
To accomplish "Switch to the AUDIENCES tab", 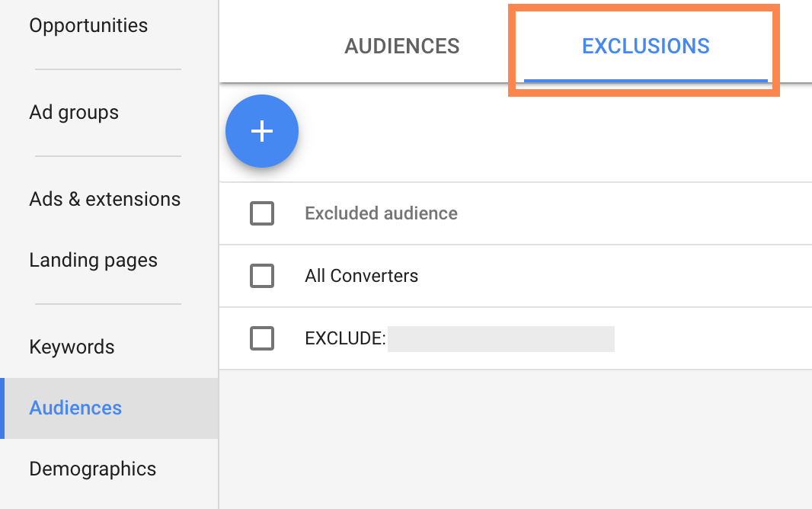I will [x=401, y=46].
